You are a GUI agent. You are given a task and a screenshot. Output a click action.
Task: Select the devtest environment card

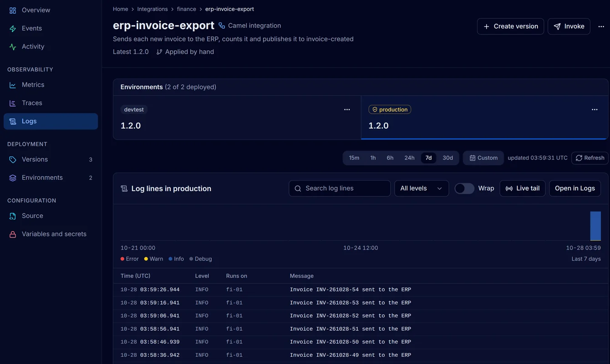237,117
